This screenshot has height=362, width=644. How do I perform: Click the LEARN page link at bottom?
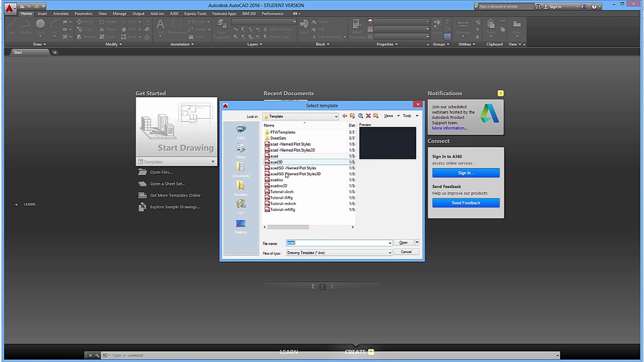[x=289, y=352]
